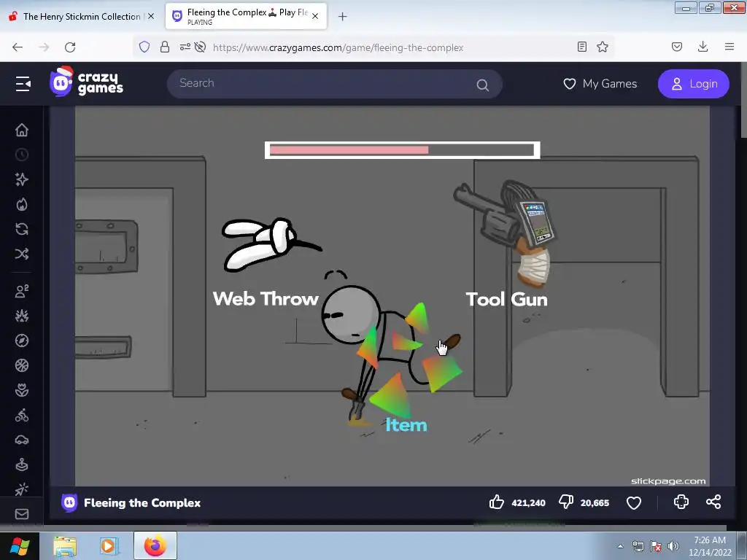Open the taskbar clock and date
This screenshot has width=747, height=560.
[710, 546]
